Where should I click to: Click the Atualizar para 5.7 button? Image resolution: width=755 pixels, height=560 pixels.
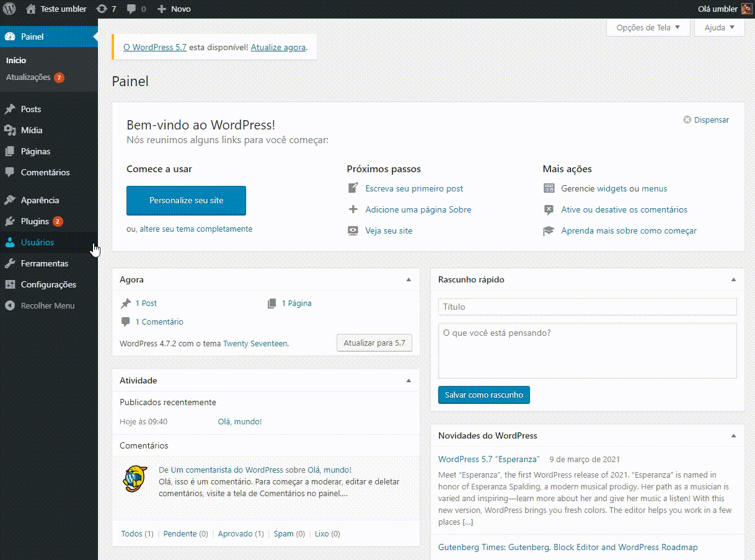click(374, 343)
